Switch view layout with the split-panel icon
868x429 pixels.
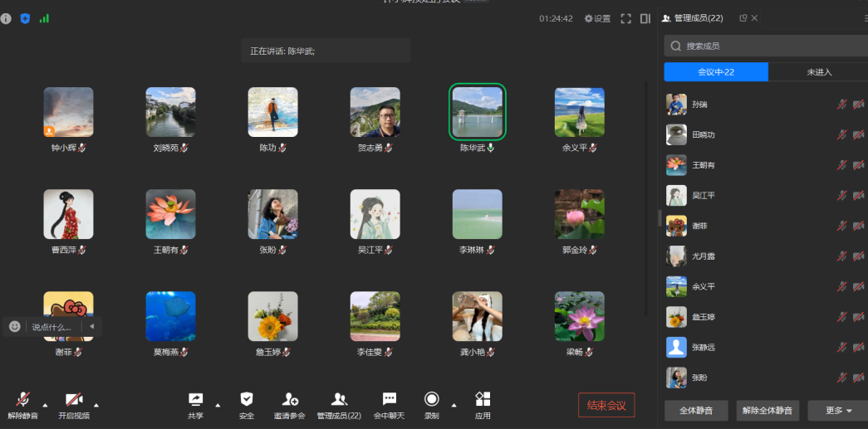click(645, 19)
